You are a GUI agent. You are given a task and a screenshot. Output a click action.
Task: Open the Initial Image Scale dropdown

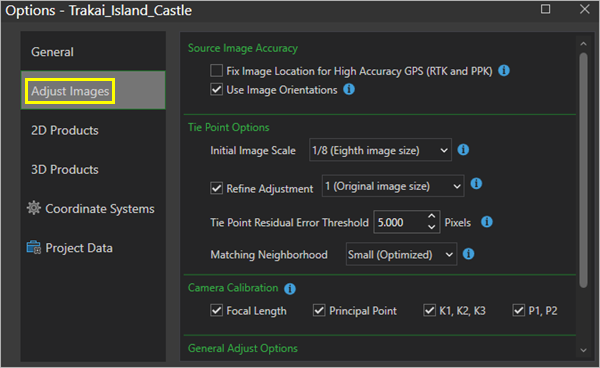(380, 150)
